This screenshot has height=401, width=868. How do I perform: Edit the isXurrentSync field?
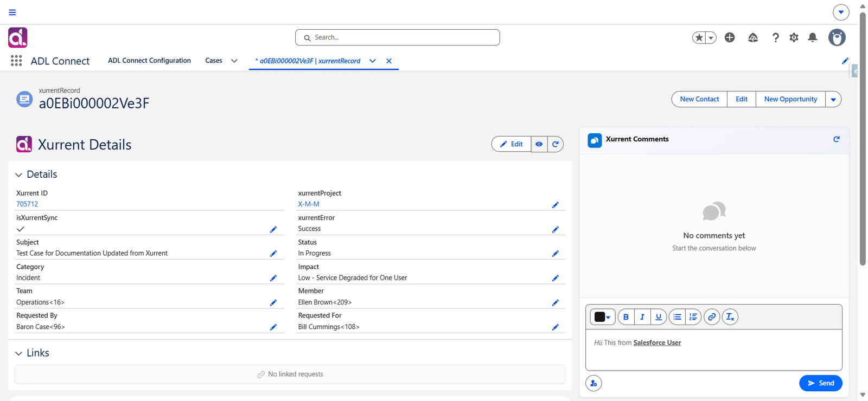pyautogui.click(x=273, y=229)
